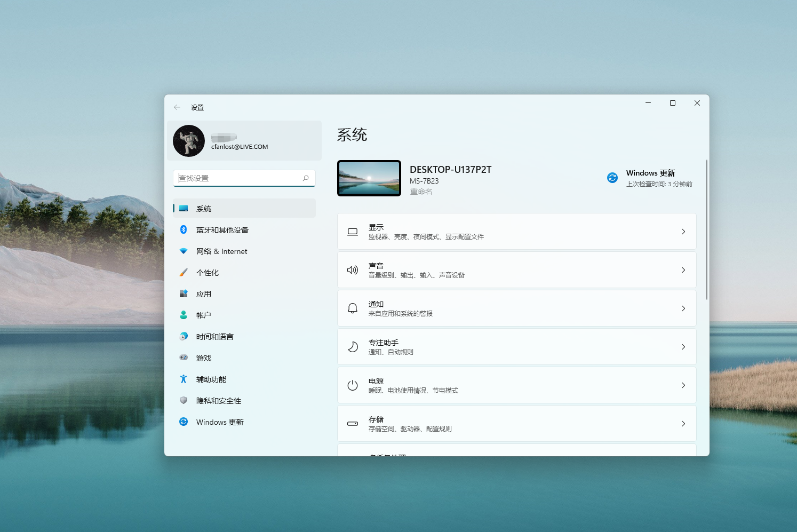Expand 显示 using its chevron
Viewport: 797px width, 532px height.
pyautogui.click(x=683, y=232)
